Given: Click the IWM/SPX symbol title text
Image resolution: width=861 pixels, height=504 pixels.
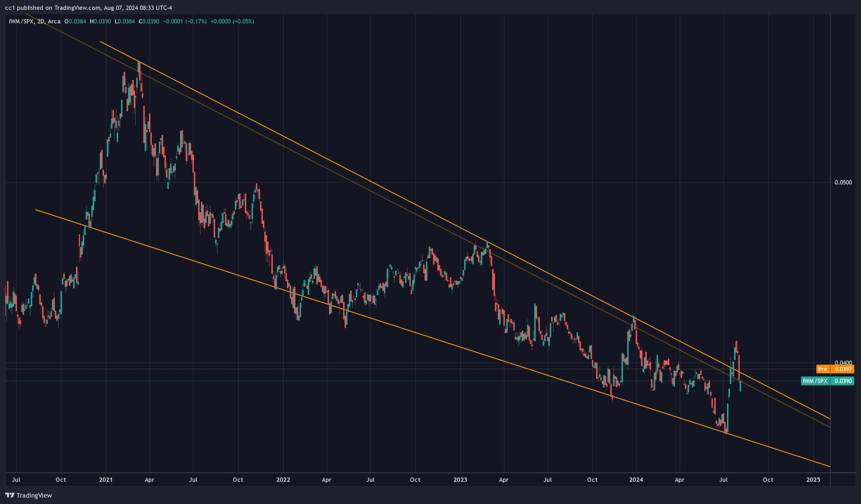Looking at the screenshot, I should point(21,21).
